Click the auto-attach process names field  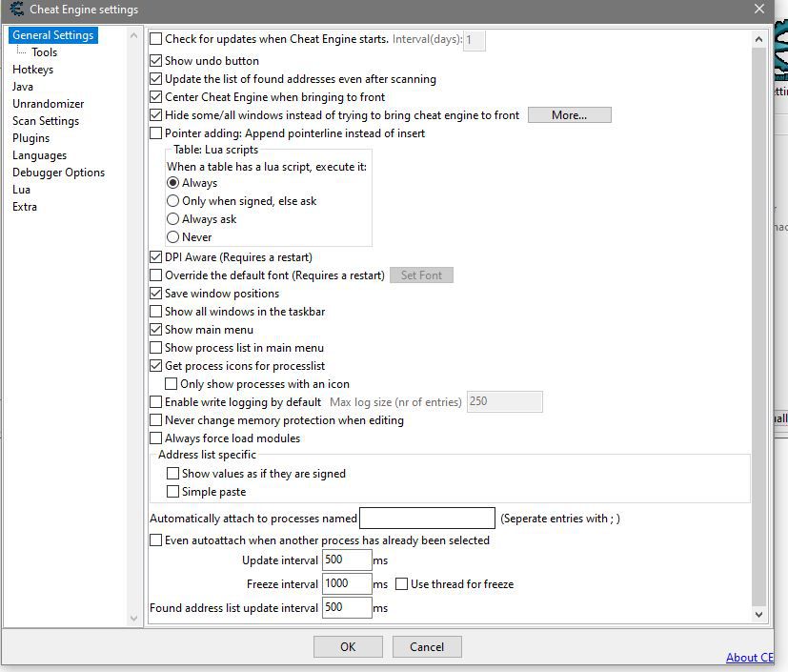click(x=427, y=519)
